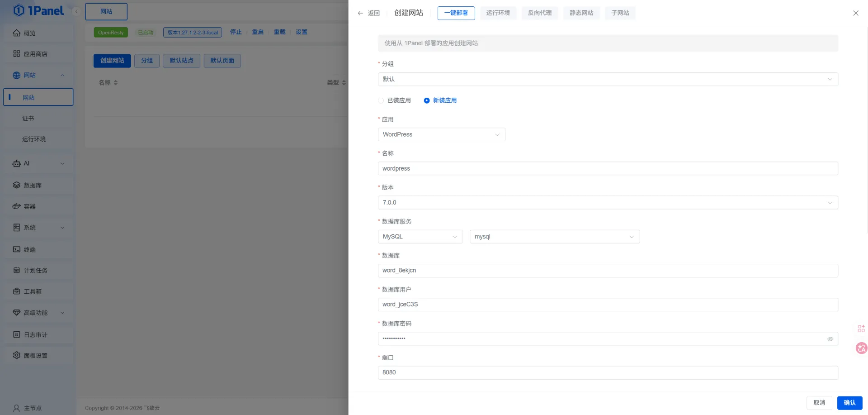The width and height of the screenshot is (868, 415).
Task: Open the mysql service instance dropdown
Action: tap(555, 237)
